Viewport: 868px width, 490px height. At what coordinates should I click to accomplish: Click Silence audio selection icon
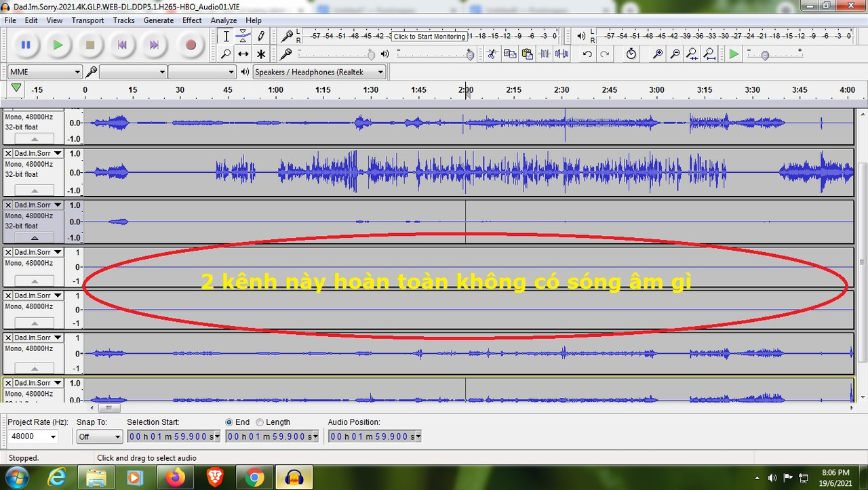[561, 54]
